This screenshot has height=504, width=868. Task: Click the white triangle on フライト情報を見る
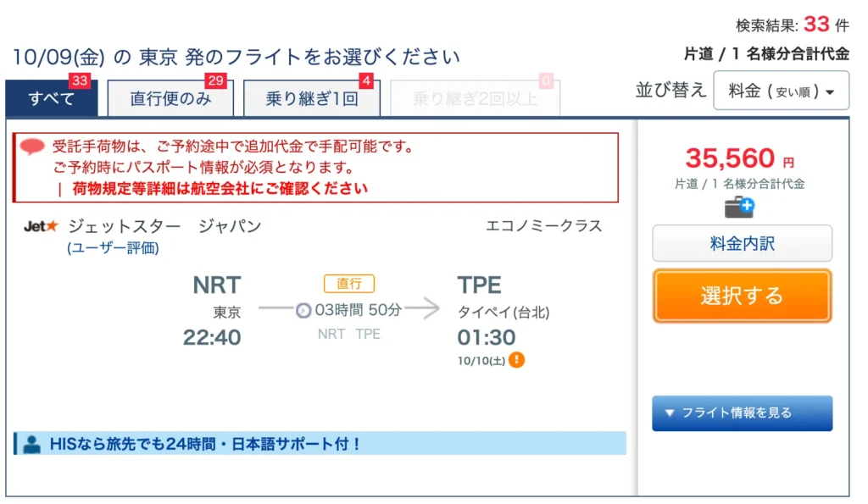pos(670,413)
